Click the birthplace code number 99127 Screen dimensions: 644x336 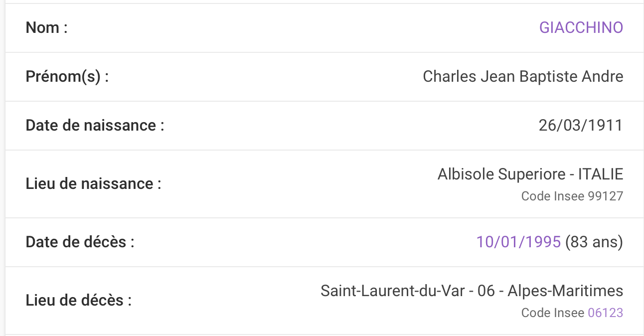[605, 196]
